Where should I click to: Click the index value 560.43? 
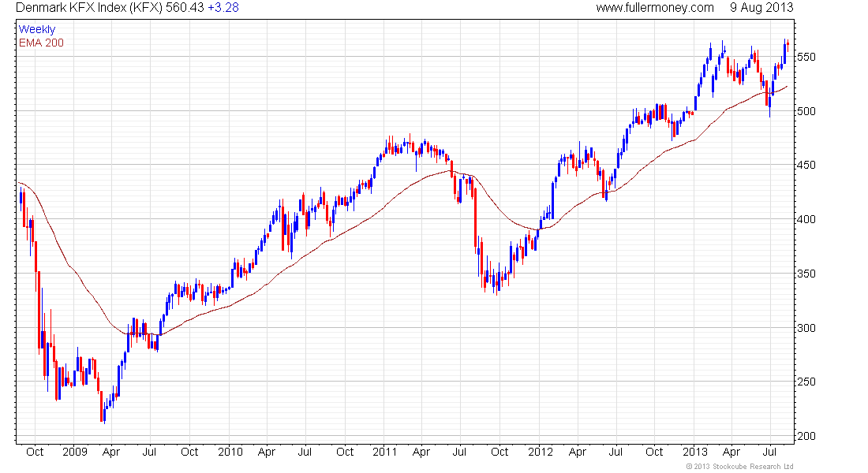click(x=185, y=8)
